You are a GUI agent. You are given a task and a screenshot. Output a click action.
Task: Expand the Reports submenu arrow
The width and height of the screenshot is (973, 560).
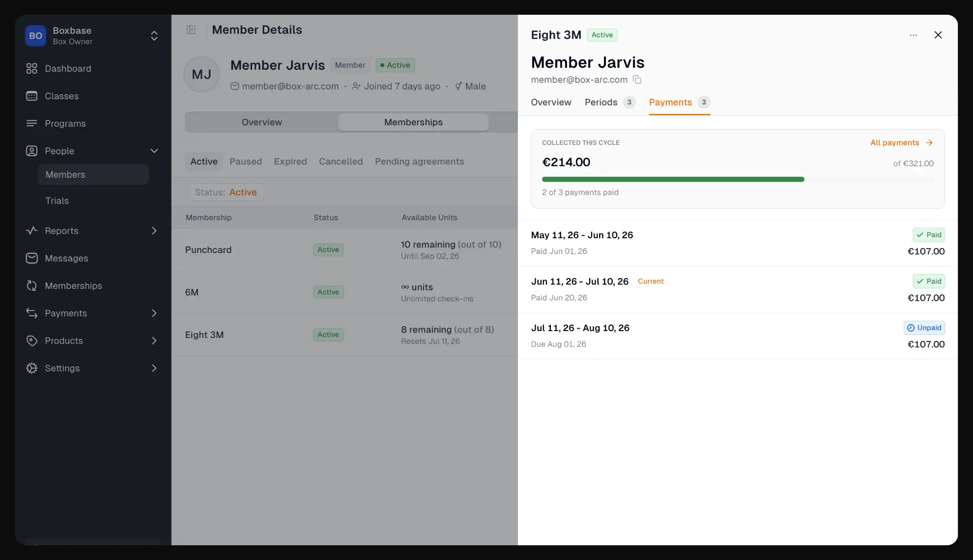(154, 231)
